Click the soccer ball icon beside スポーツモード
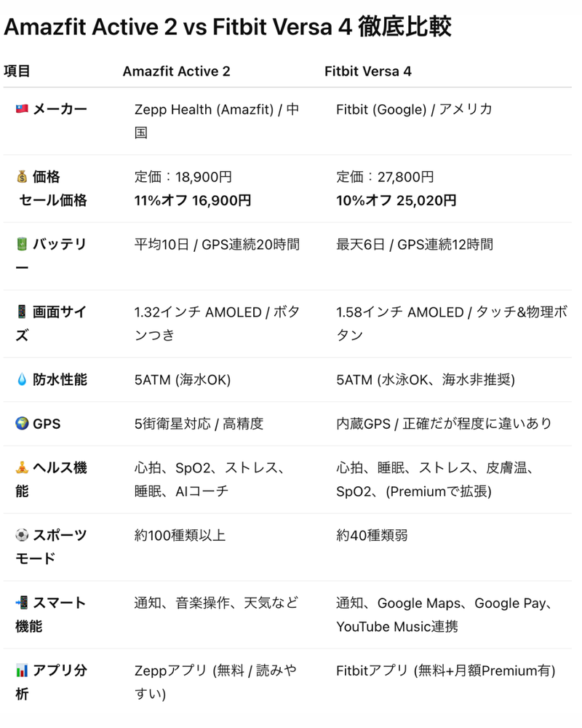The height and width of the screenshot is (728, 582). [21, 535]
